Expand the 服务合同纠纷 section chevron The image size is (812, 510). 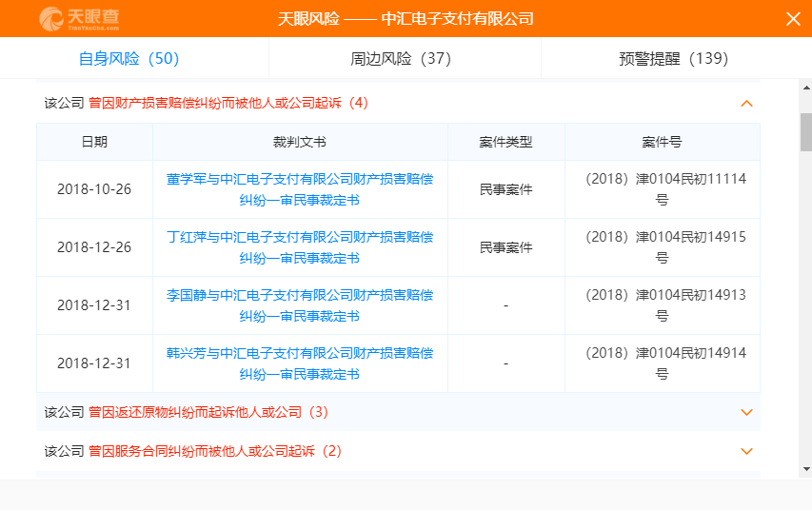coord(746,451)
